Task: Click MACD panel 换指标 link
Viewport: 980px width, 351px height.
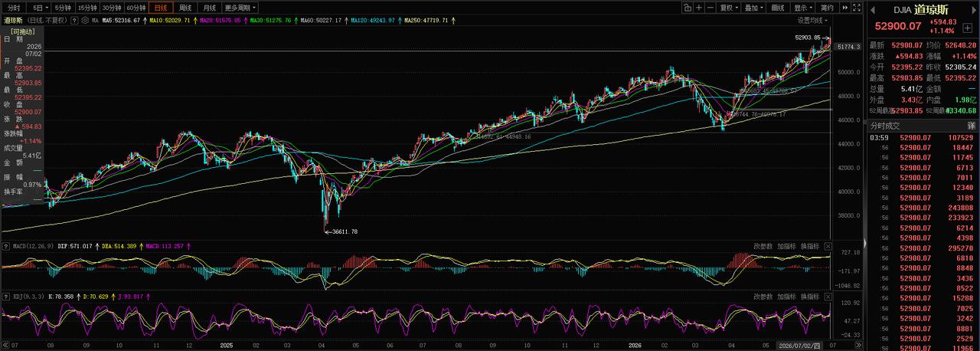Action: [x=810, y=246]
